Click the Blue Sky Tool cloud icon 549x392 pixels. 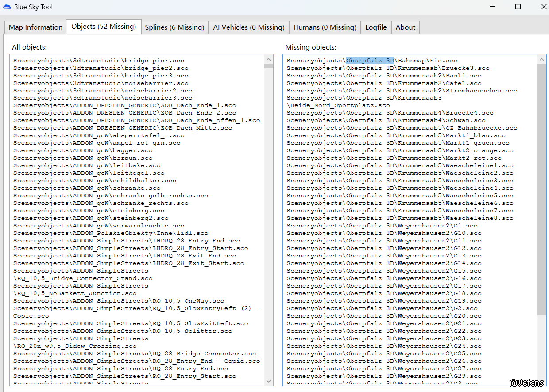7,7
